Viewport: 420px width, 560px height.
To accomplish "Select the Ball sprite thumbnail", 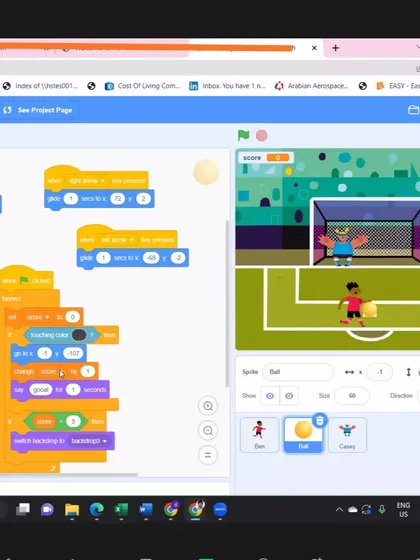I will coord(303,435).
